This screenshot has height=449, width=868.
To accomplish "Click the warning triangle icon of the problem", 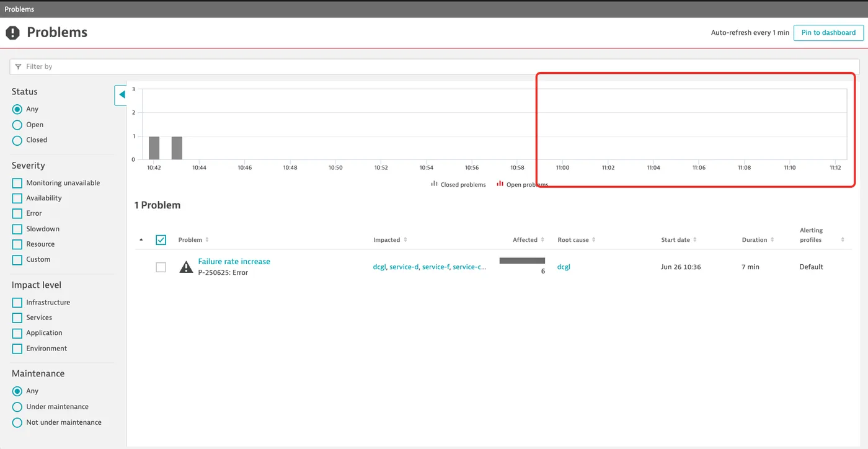I will [186, 267].
